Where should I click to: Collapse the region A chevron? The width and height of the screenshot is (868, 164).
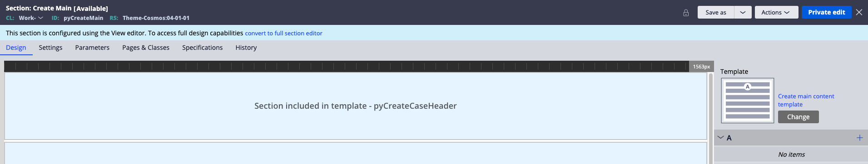click(x=720, y=137)
